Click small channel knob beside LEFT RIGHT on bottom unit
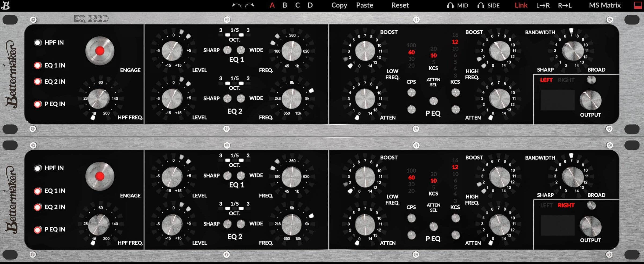 pos(591,205)
